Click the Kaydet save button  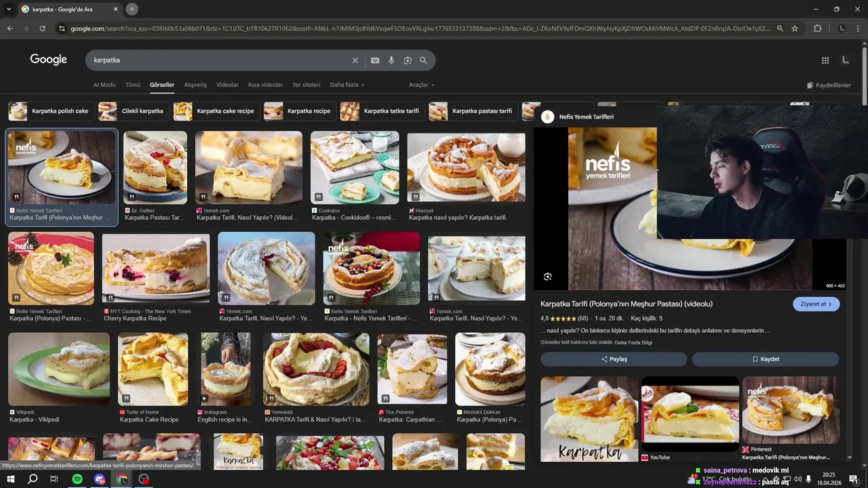766,359
